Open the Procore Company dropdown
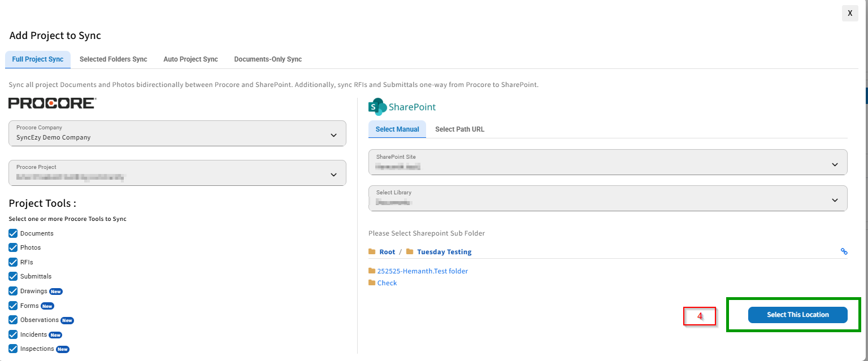Screen dimensions: 868x361 177,133
